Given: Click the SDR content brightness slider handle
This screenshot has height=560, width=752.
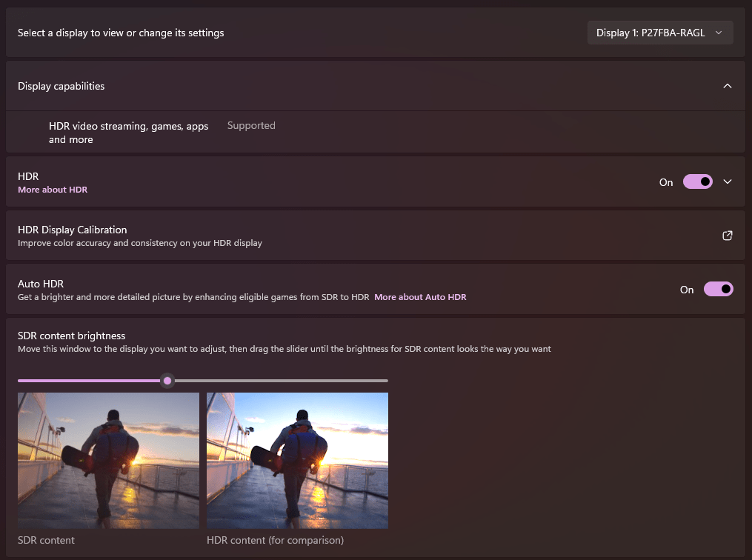Looking at the screenshot, I should coord(167,381).
